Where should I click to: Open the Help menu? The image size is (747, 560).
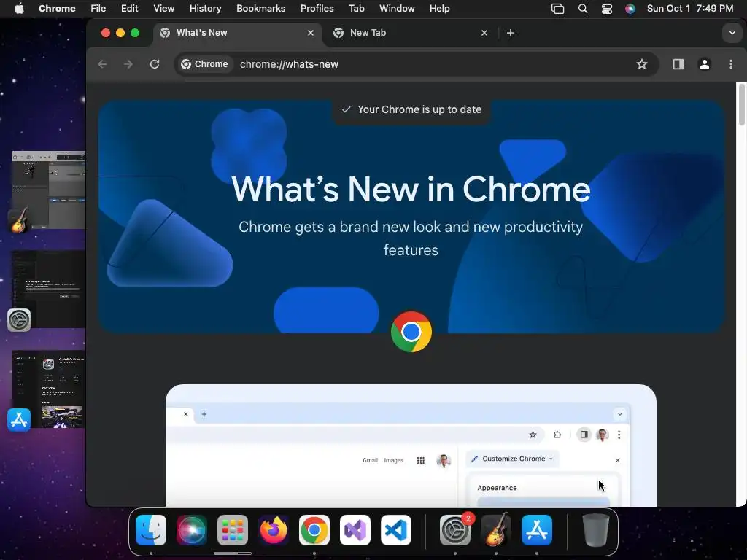click(439, 9)
